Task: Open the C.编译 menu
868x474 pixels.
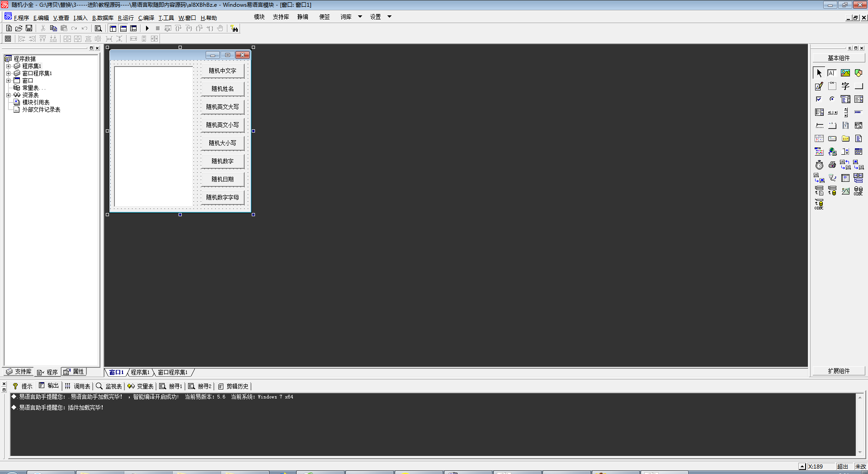Action: point(146,18)
